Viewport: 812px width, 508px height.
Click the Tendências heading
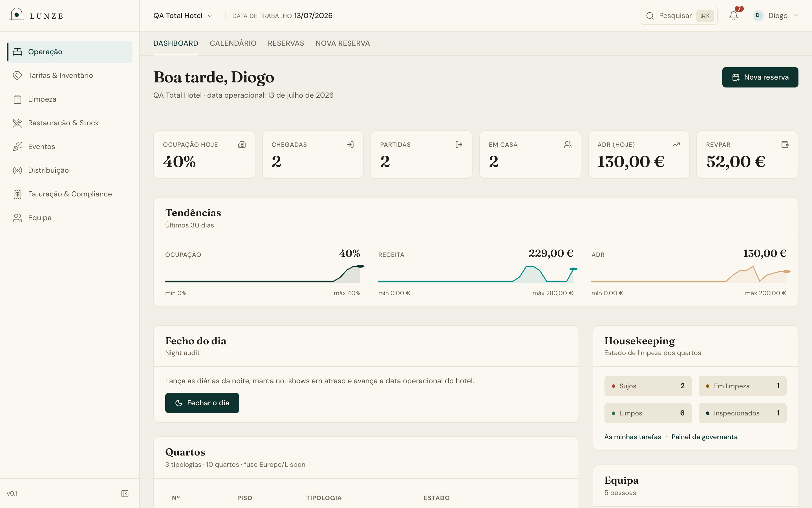(x=193, y=213)
